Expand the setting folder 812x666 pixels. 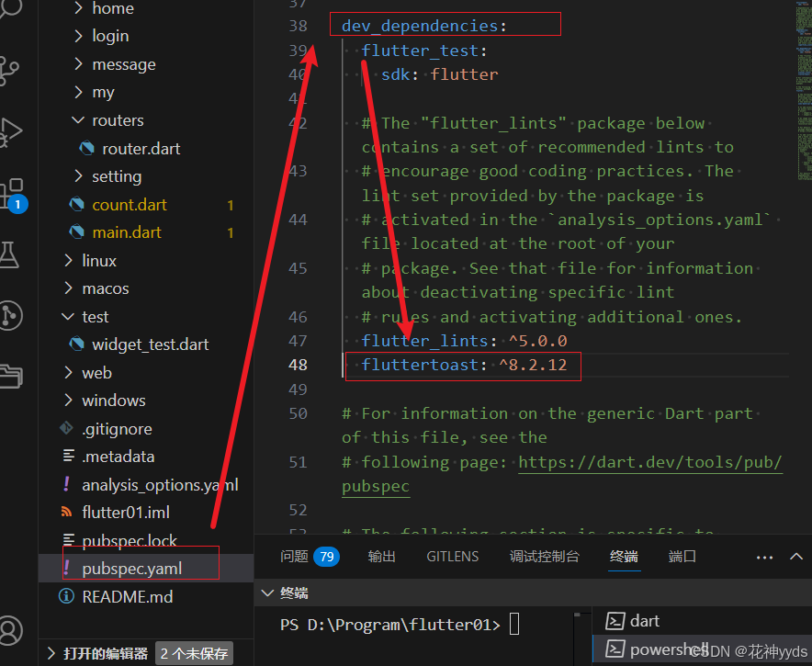(78, 176)
